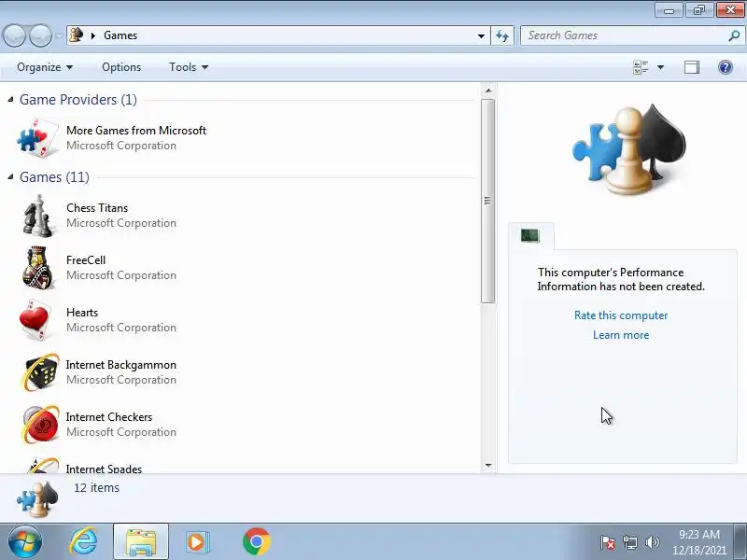Launch Internet Explorer from the taskbar
The image size is (747, 560).
(x=83, y=541)
